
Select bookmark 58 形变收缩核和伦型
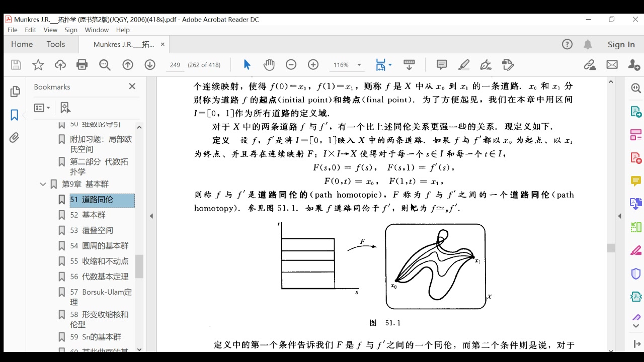[99, 319]
